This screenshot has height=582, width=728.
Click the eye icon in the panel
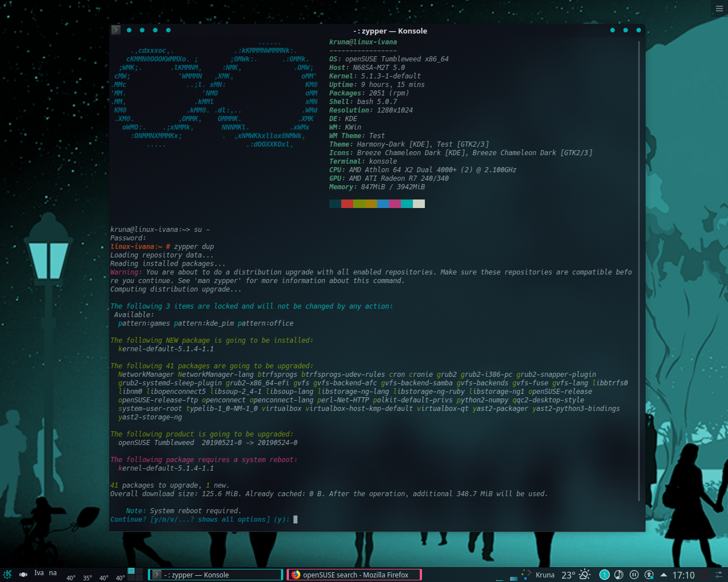pyautogui.click(x=23, y=575)
